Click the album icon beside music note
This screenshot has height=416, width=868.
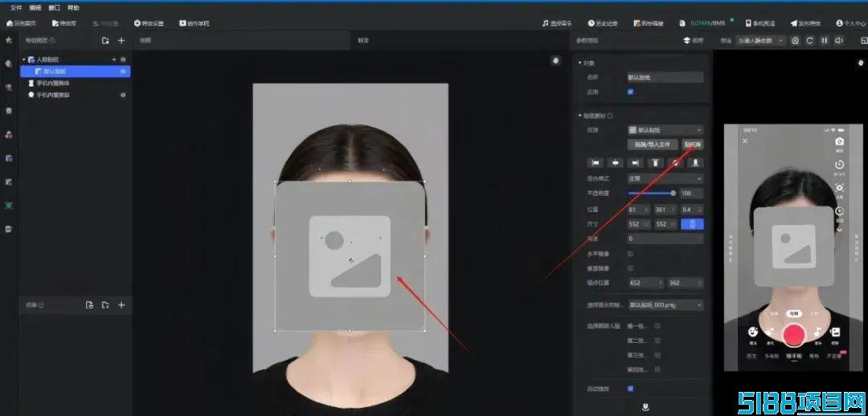pos(835,332)
